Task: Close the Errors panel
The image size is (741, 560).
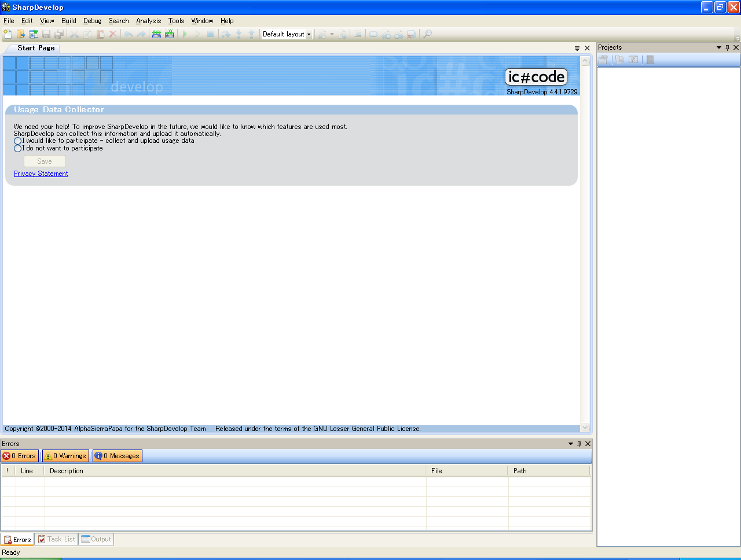Action: 588,444
